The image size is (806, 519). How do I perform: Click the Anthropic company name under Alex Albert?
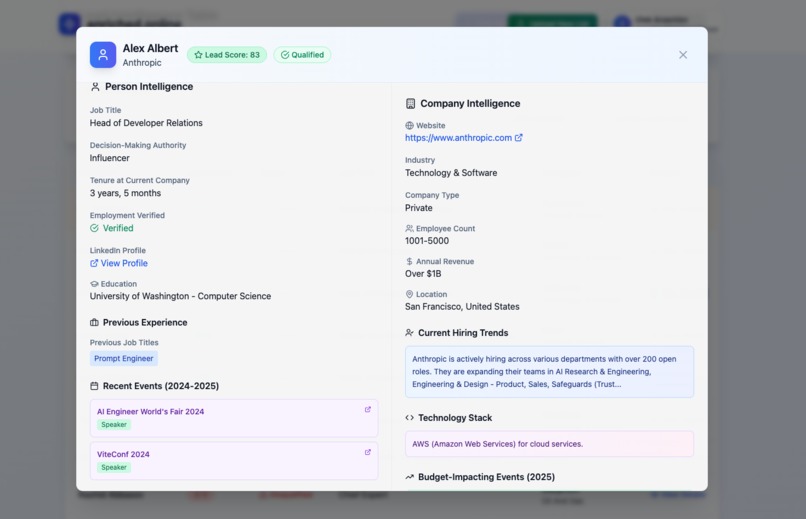point(142,63)
